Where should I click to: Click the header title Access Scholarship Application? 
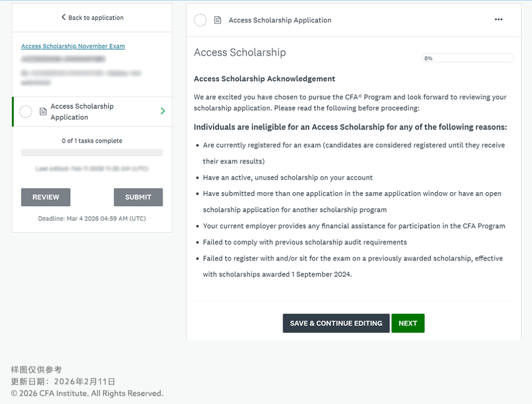(x=280, y=20)
